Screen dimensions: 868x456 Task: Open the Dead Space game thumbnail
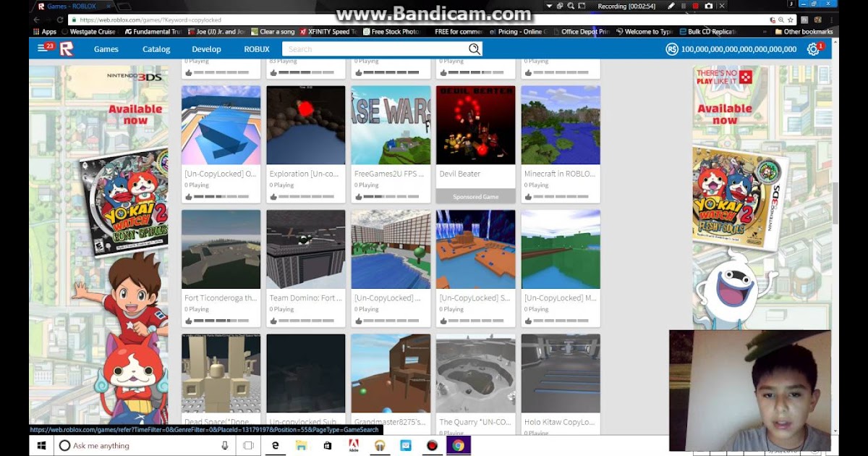(221, 373)
